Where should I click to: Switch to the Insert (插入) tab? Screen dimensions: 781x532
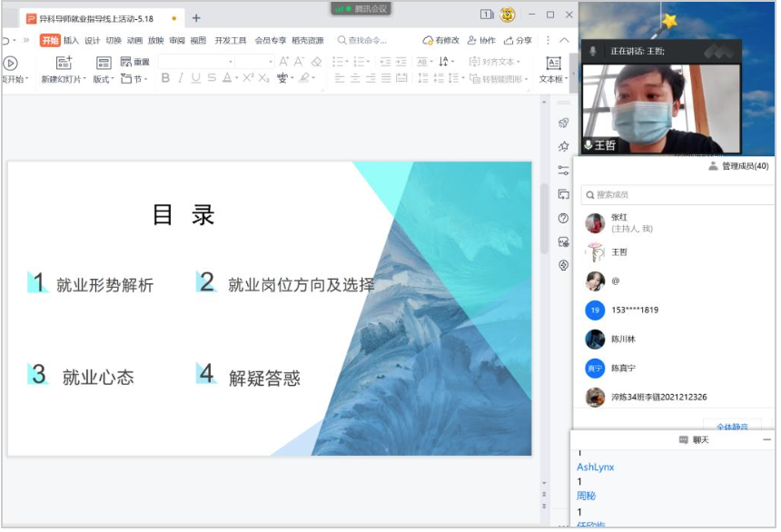click(71, 40)
